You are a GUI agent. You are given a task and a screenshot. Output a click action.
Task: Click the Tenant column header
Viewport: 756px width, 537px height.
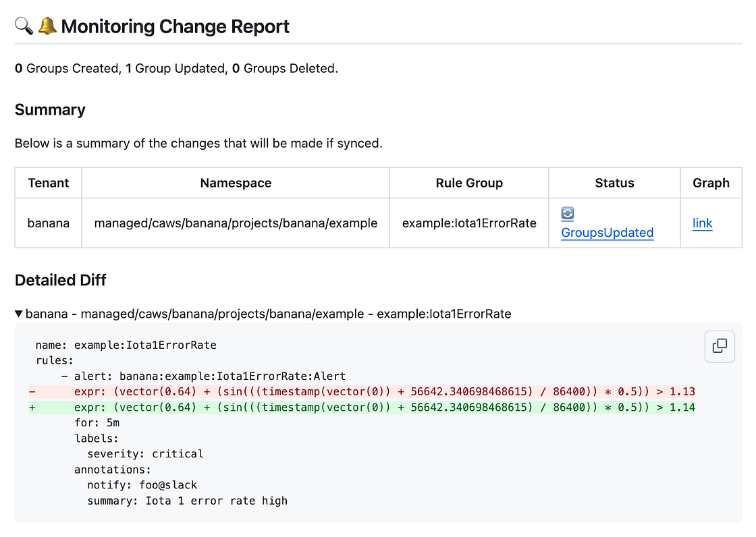(48, 183)
